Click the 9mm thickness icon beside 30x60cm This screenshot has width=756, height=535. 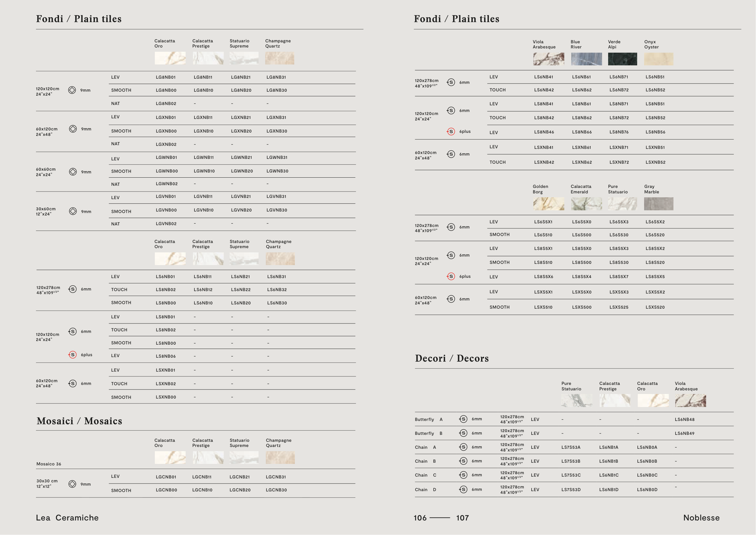73,211
